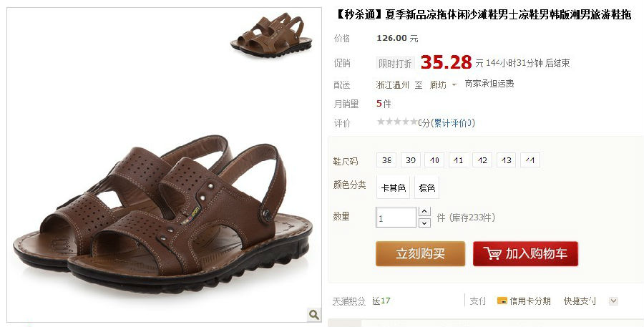The width and height of the screenshot is (644, 327).
Task: Click the quantity input field
Action: [x=396, y=218]
